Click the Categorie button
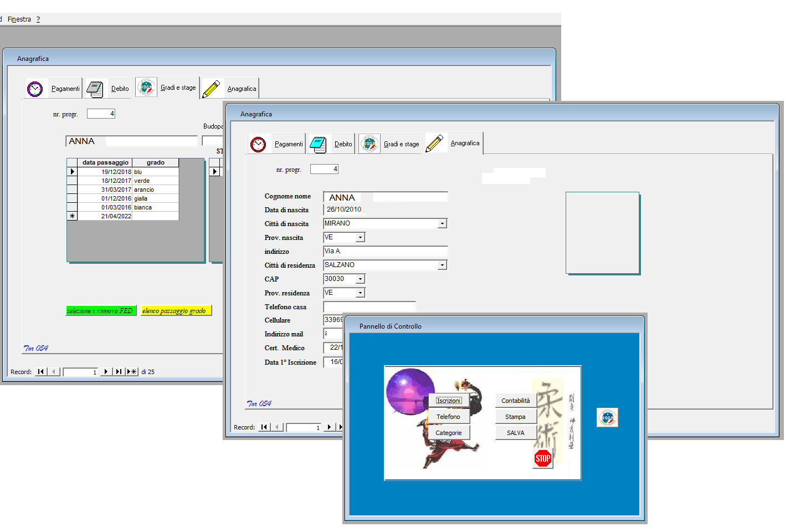This screenshot has width=790, height=532. tap(449, 433)
